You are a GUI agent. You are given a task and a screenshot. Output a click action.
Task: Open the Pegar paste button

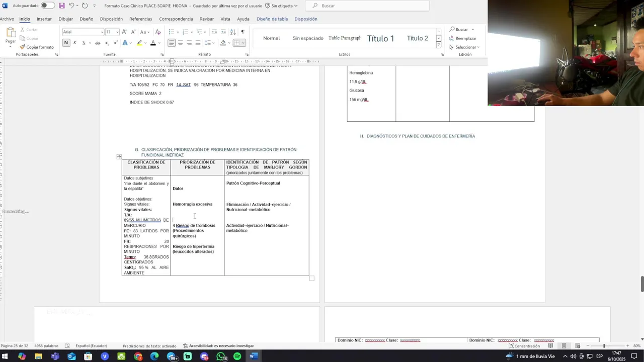coord(11,36)
